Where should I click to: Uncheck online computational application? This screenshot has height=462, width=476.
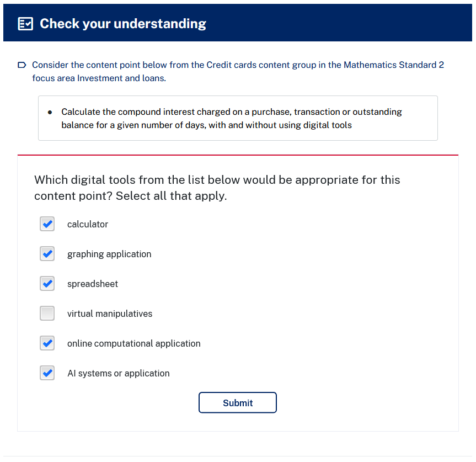[47, 343]
